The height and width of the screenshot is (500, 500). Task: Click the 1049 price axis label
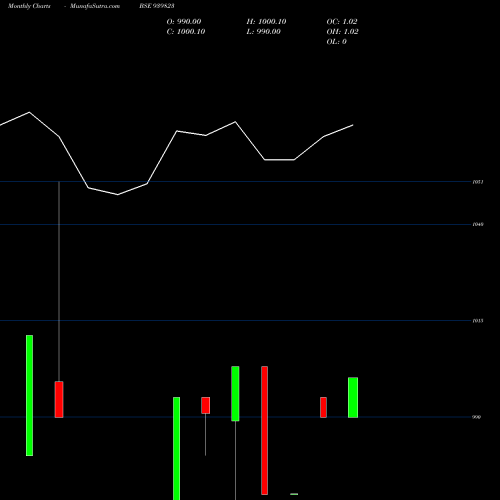pyautogui.click(x=478, y=225)
